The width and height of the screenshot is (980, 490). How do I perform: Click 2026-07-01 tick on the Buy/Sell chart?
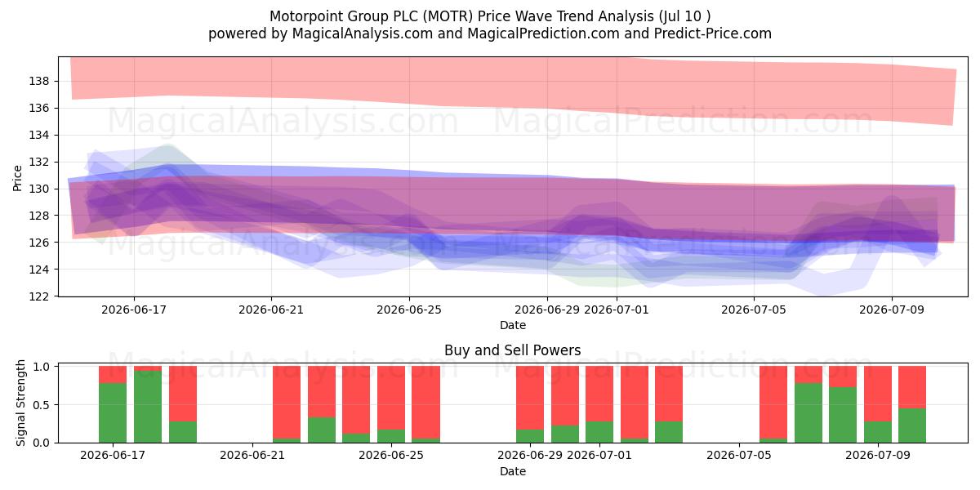[600, 456]
